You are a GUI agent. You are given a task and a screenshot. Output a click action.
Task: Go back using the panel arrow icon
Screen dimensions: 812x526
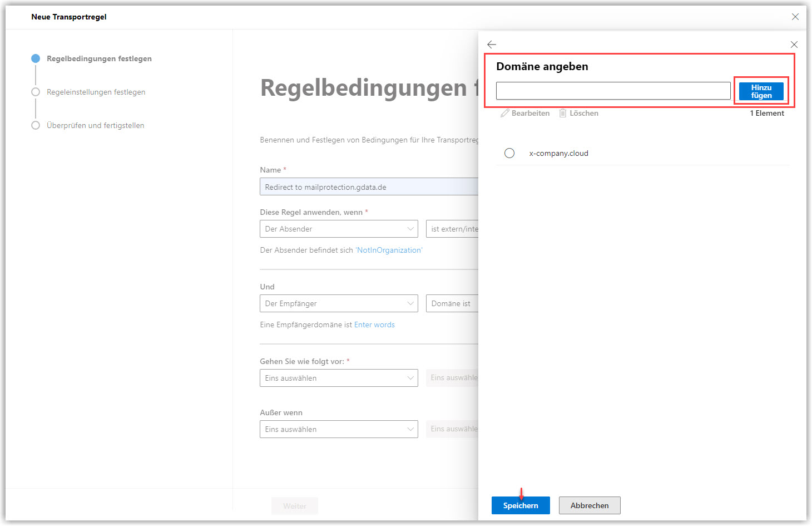[492, 45]
